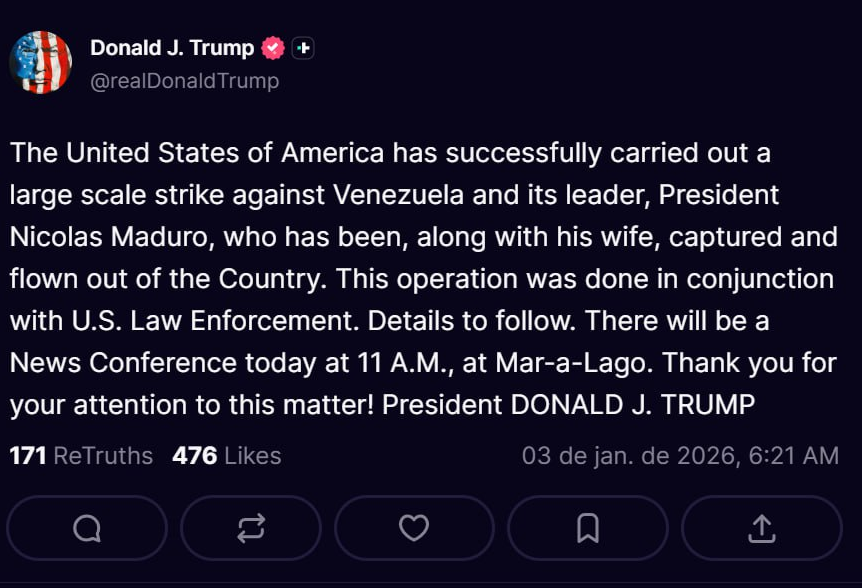862x588 pixels.
Task: Like the post with the heart icon
Action: coord(413,527)
